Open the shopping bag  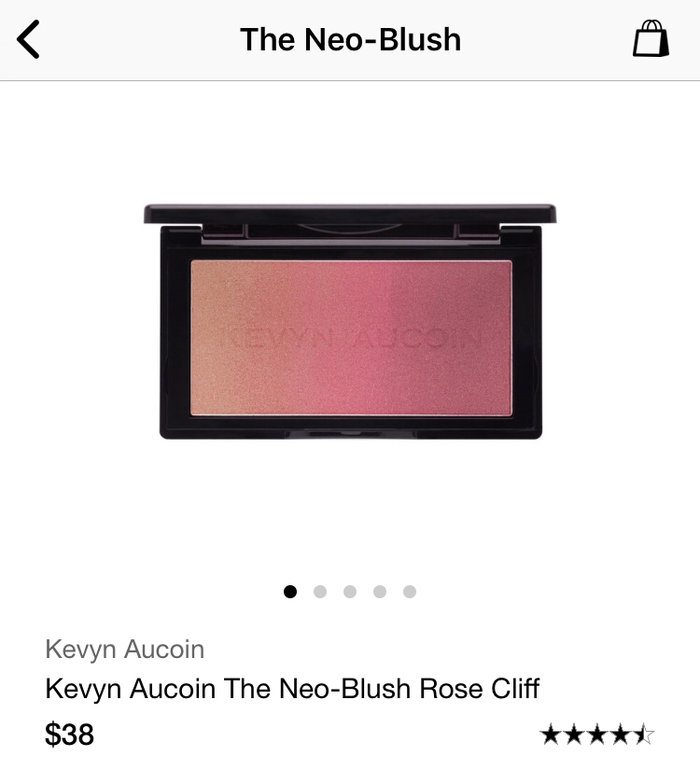click(651, 38)
